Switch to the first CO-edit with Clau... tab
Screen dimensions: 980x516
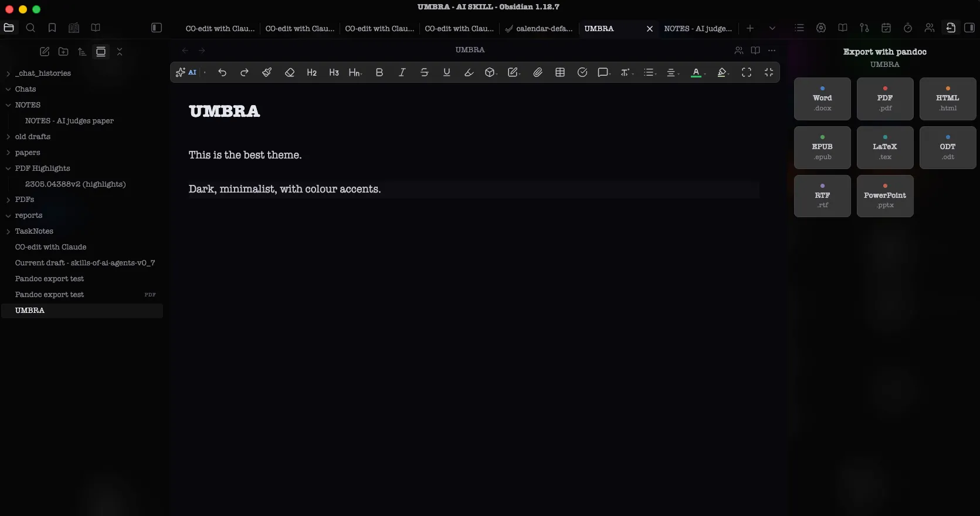point(220,28)
